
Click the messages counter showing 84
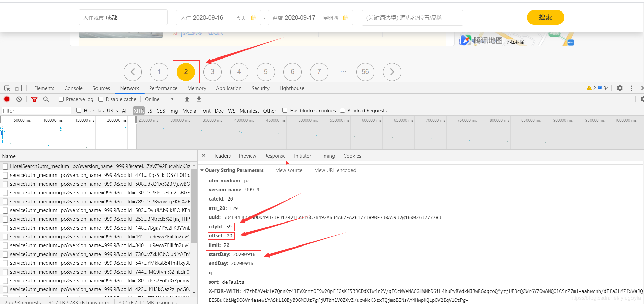click(603, 88)
